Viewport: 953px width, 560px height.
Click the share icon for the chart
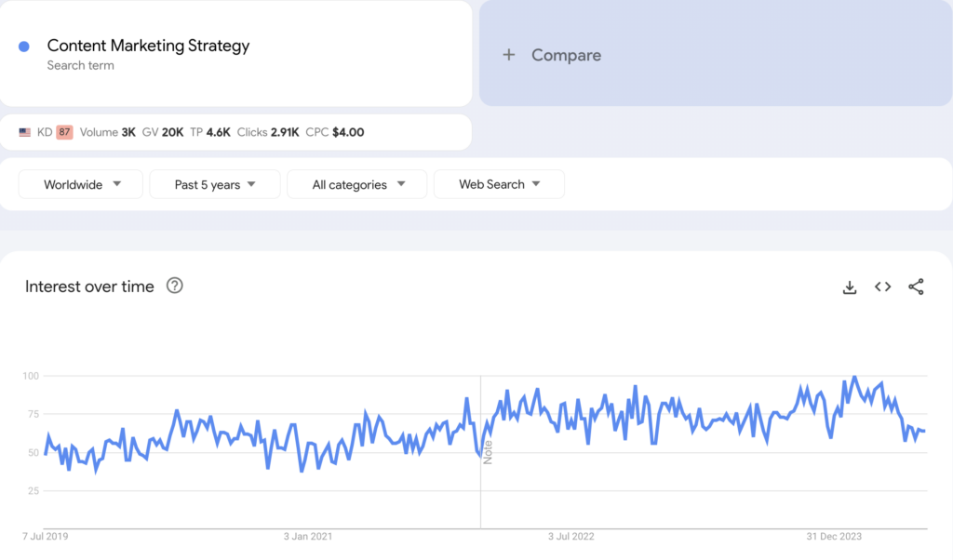(x=916, y=287)
